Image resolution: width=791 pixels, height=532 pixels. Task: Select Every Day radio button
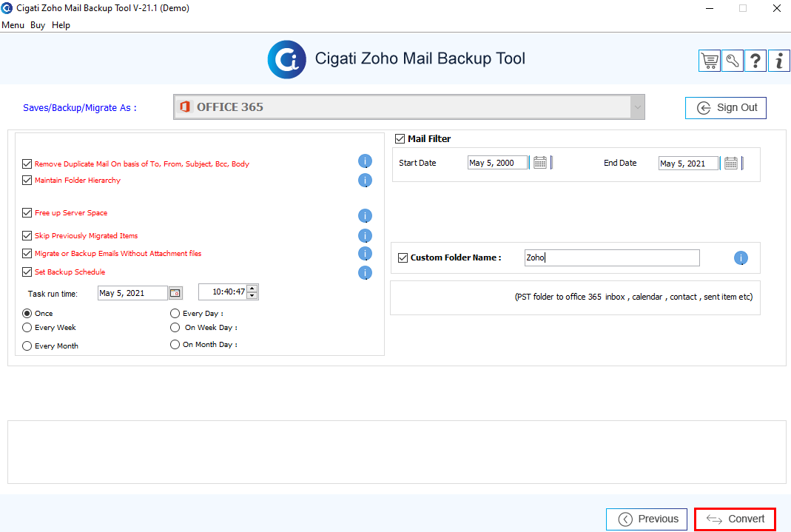click(x=175, y=313)
